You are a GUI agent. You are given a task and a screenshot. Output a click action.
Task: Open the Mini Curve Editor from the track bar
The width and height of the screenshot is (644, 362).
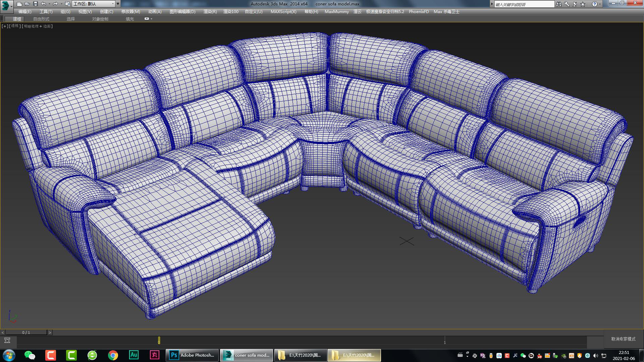click(7, 340)
